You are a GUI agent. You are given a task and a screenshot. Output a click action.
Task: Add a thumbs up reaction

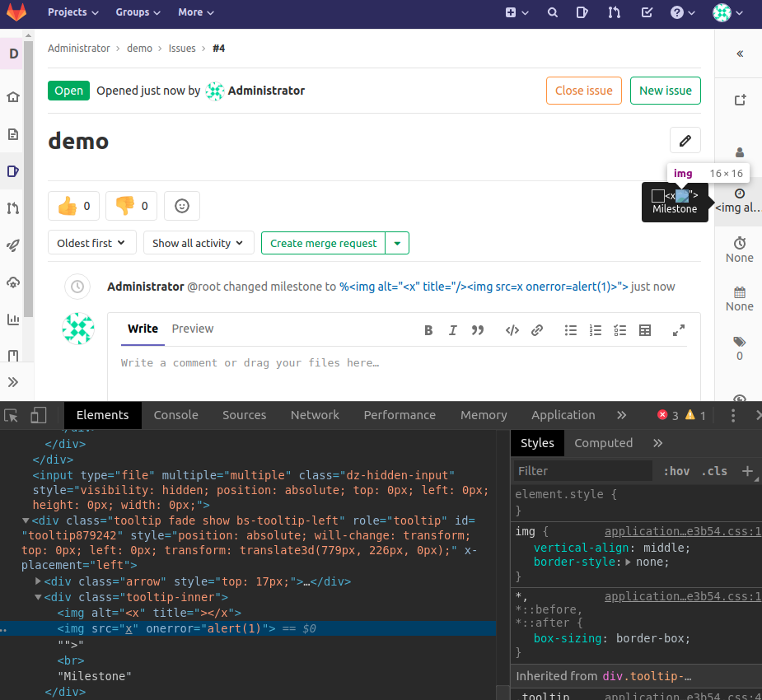74,206
